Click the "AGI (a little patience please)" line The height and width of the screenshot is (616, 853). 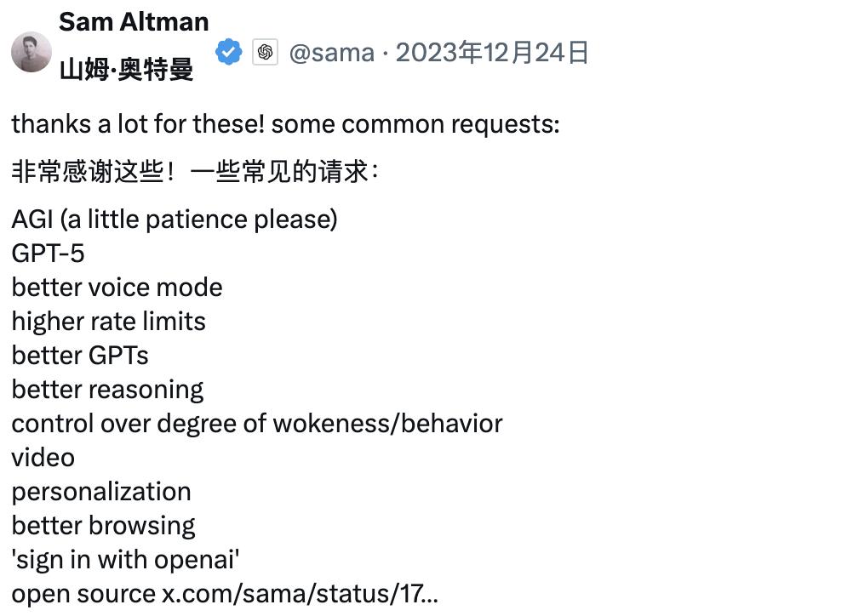[x=175, y=220]
